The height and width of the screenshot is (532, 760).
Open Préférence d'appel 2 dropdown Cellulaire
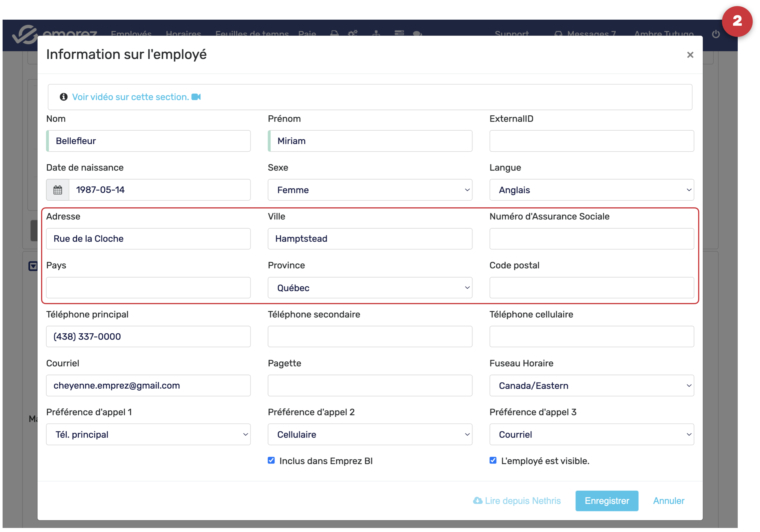[x=370, y=434]
